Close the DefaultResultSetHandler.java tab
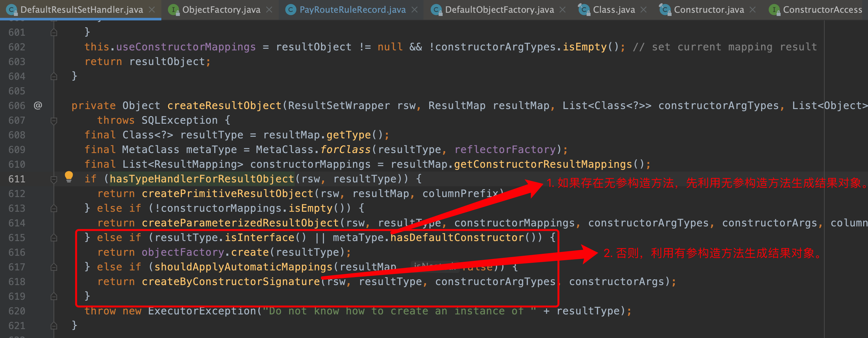 (x=152, y=10)
